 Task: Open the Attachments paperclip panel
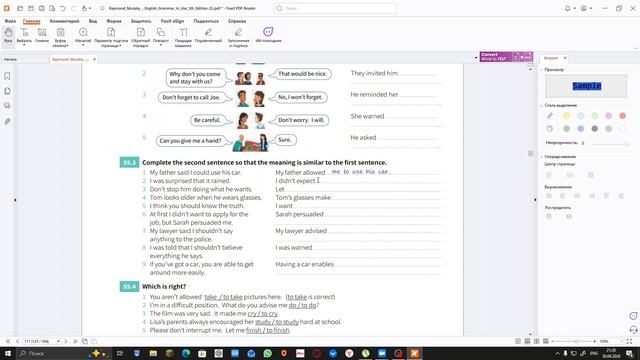[x=7, y=121]
